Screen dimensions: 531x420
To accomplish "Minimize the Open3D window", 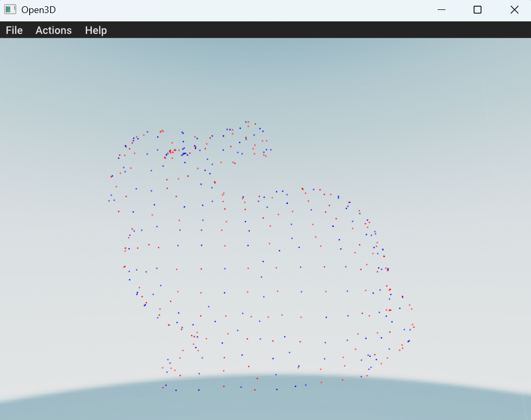I will pyautogui.click(x=442, y=10).
